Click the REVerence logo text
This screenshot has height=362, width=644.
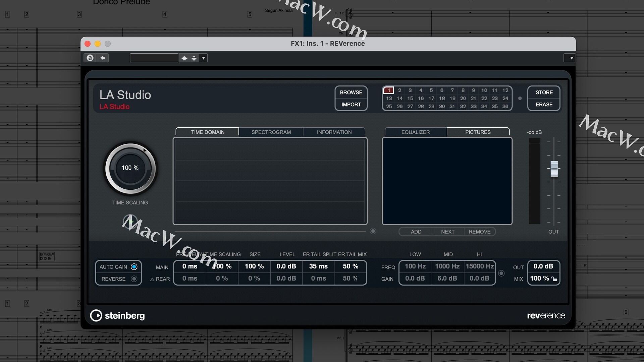pos(546,316)
